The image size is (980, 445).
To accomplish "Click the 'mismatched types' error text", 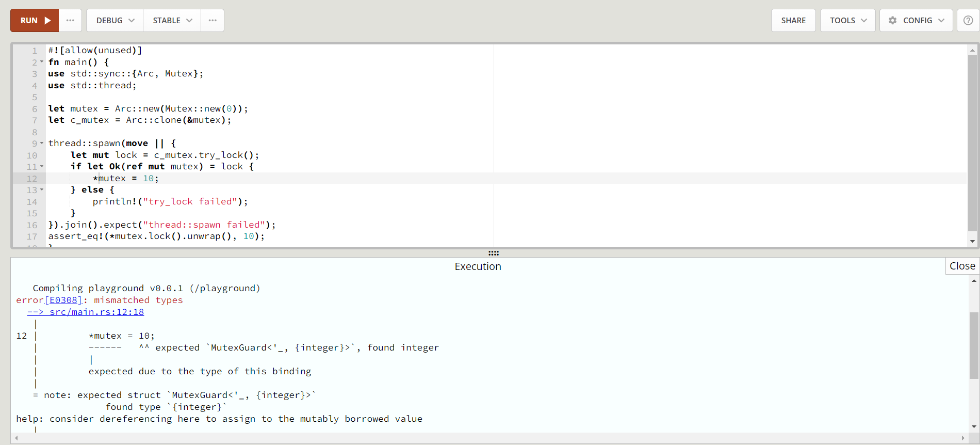I will tap(138, 300).
